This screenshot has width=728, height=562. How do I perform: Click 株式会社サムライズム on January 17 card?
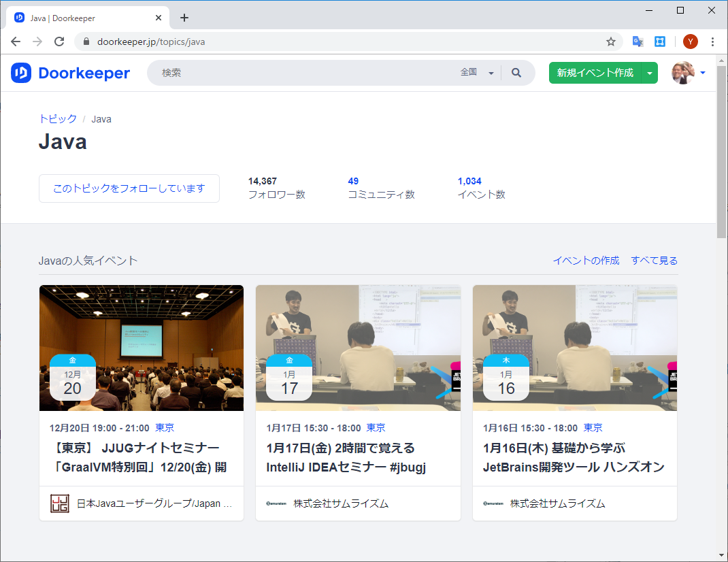tap(341, 503)
